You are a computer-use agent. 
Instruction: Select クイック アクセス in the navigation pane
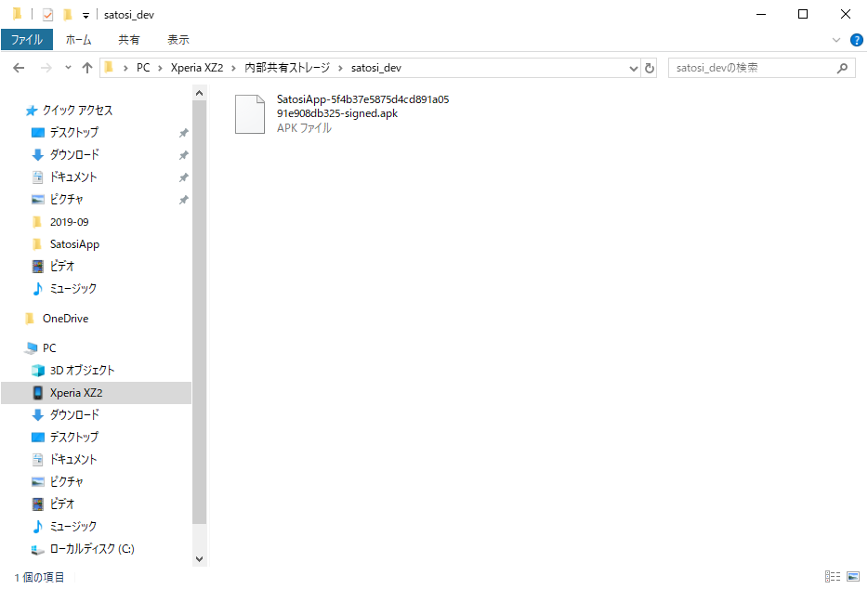click(x=77, y=111)
